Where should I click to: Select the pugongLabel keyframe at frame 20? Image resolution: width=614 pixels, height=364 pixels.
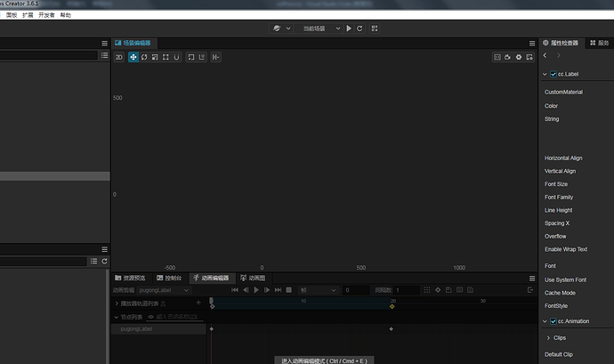coord(392,329)
